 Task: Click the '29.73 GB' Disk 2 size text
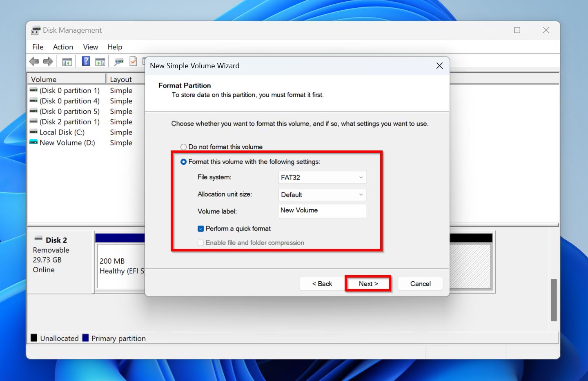tap(47, 260)
